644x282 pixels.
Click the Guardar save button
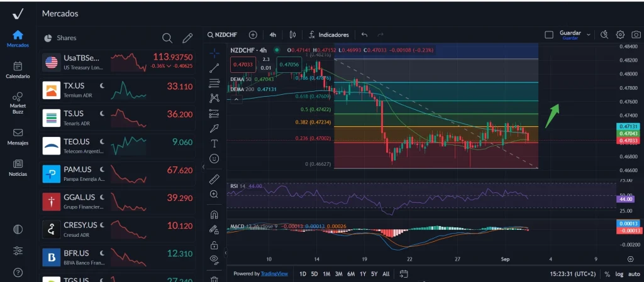(x=570, y=35)
